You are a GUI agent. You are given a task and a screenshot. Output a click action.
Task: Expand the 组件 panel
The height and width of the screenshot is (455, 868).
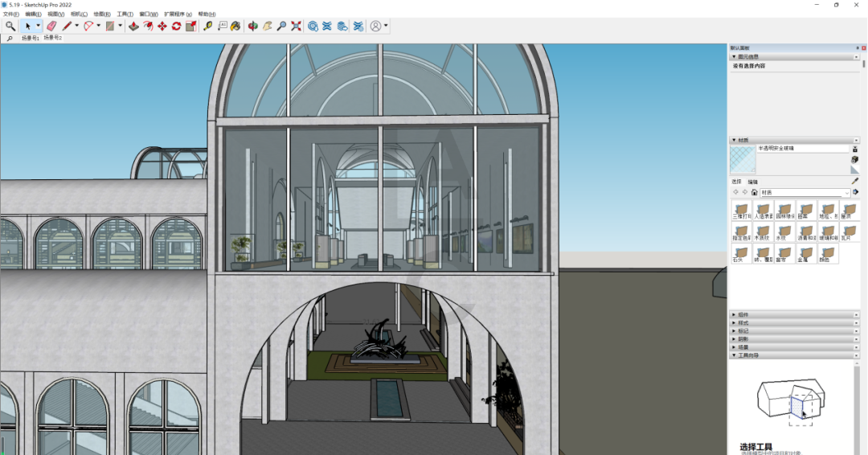794,314
